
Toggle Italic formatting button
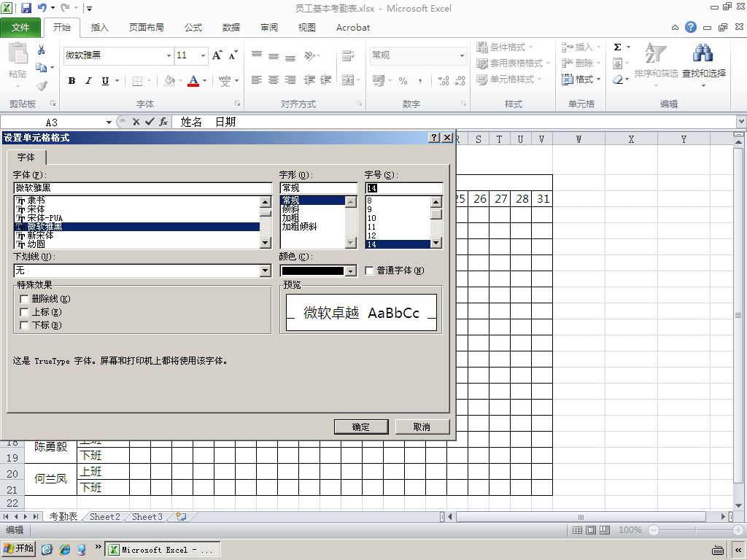(88, 80)
